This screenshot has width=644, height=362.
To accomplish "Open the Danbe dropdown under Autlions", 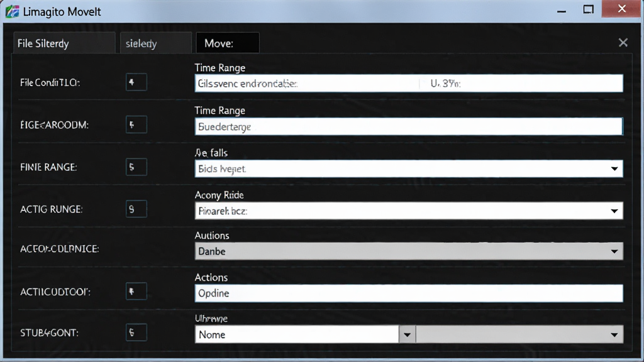I will click(x=409, y=251).
